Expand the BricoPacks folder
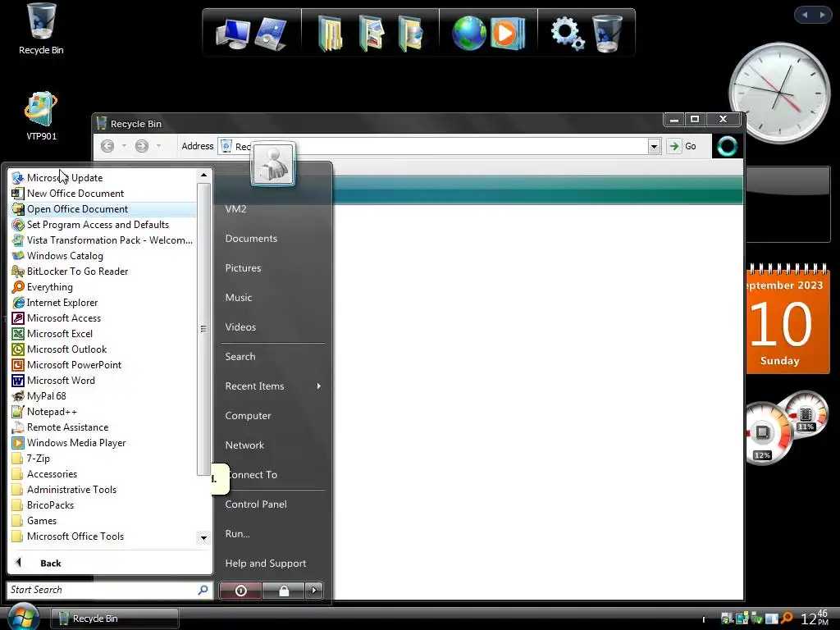The width and height of the screenshot is (840, 630). coord(103,504)
